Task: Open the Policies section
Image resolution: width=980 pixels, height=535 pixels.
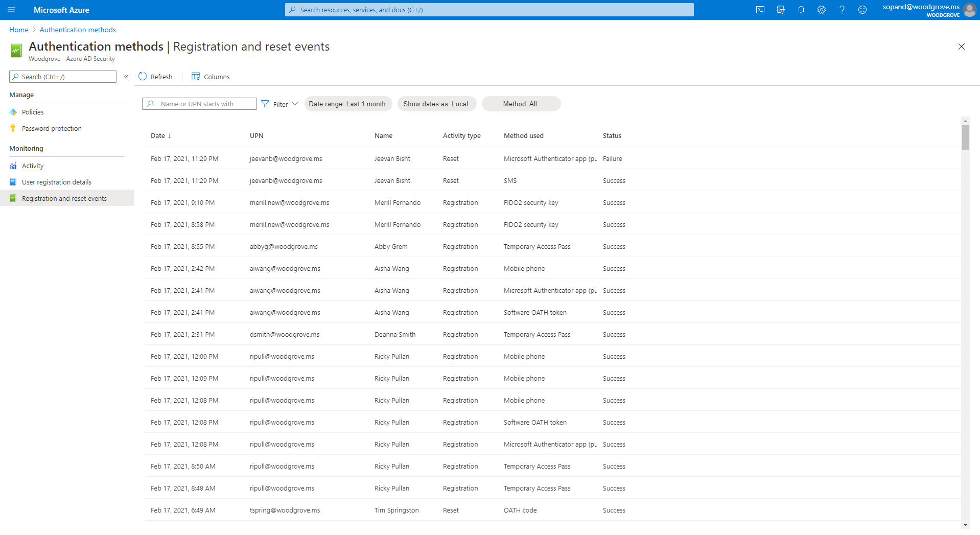Action: click(33, 112)
